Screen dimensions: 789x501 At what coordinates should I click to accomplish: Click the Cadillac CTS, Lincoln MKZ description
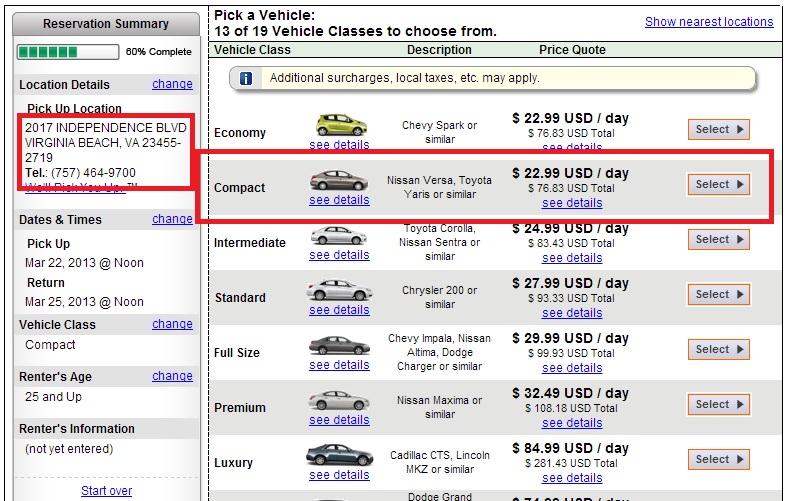click(440, 462)
